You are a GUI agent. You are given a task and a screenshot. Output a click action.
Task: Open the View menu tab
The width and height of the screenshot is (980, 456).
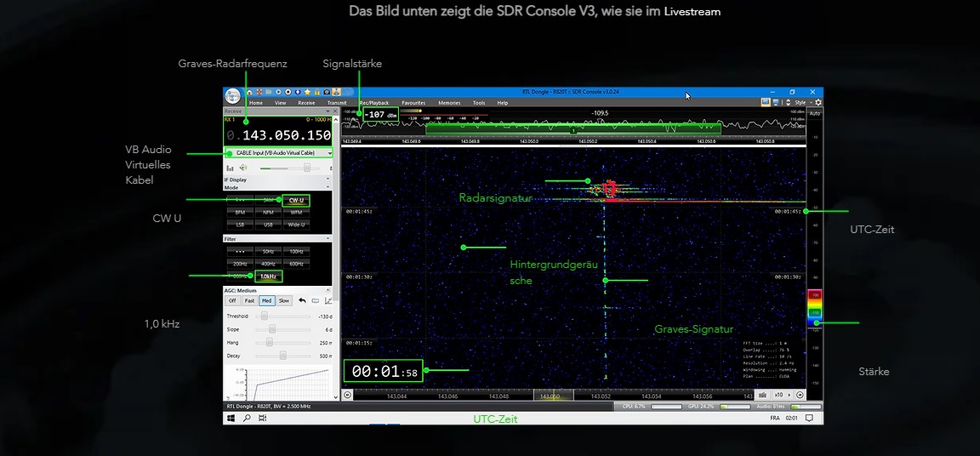point(281,102)
